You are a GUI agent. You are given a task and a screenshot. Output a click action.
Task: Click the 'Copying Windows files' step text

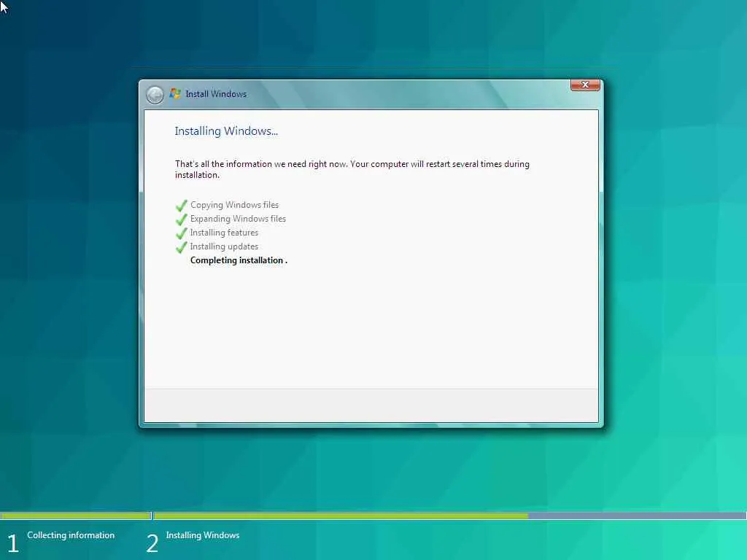click(234, 205)
